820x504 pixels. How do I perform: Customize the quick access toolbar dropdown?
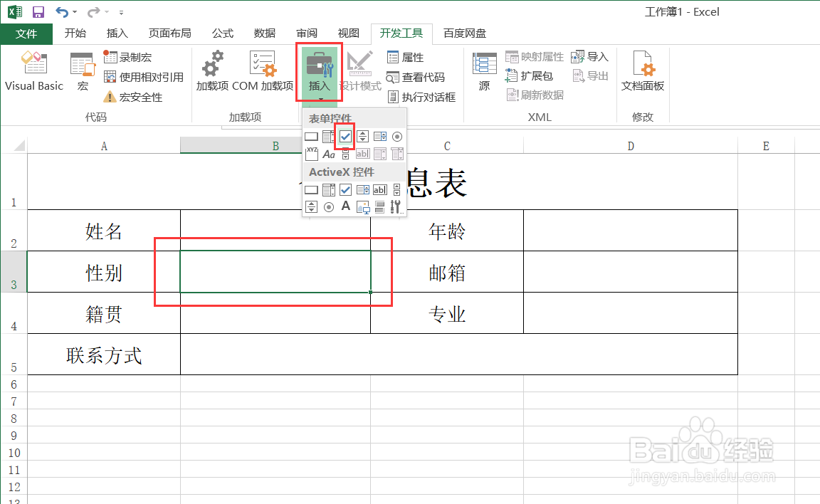tap(121, 12)
